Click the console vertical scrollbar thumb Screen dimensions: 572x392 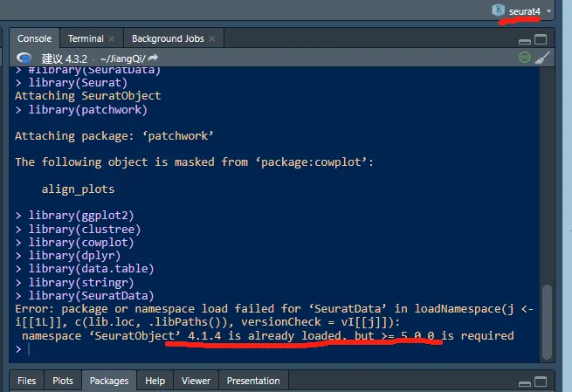547,322
